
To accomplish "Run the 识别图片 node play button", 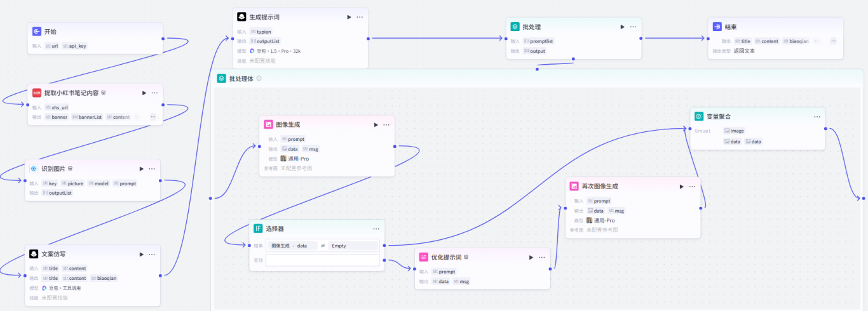I will [140, 169].
